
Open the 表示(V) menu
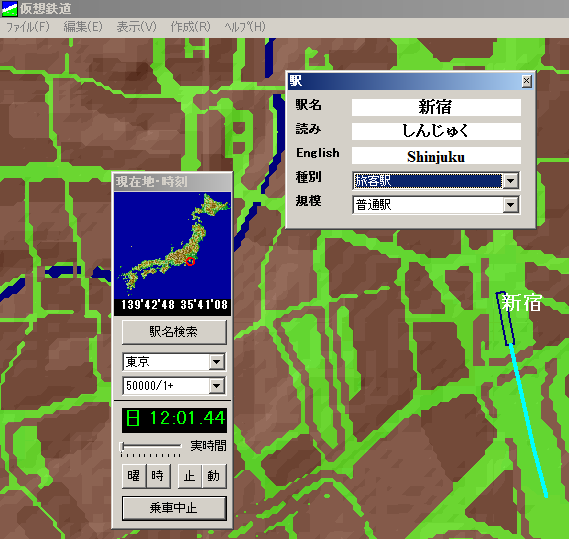[136, 27]
